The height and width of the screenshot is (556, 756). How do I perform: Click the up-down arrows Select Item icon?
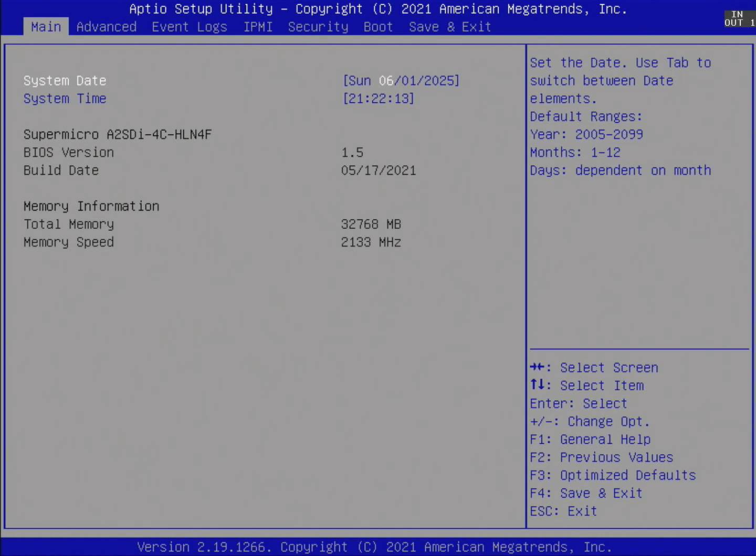click(537, 385)
